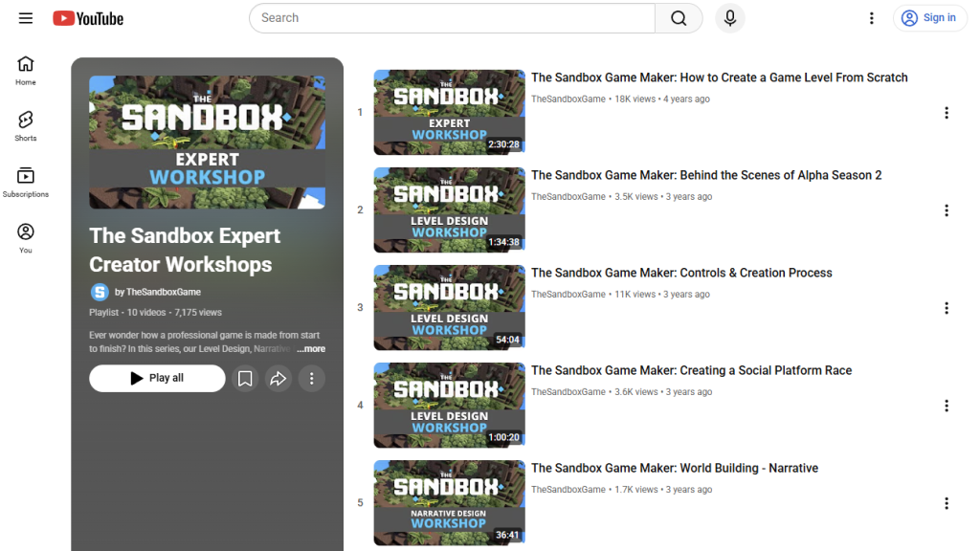980x551 pixels.
Task: Select the Shorts icon in the sidebar
Action: coord(25,125)
